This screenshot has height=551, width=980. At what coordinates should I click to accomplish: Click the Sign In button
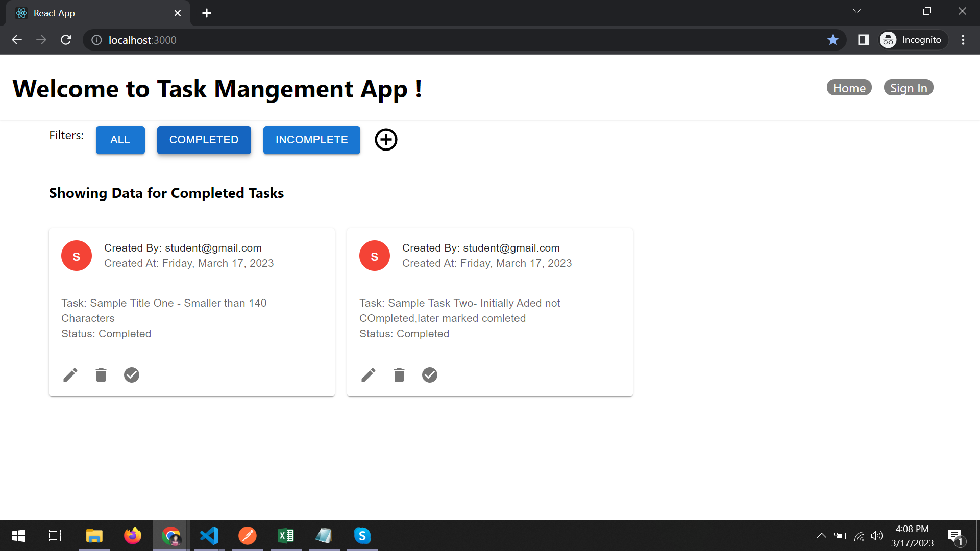tap(909, 87)
